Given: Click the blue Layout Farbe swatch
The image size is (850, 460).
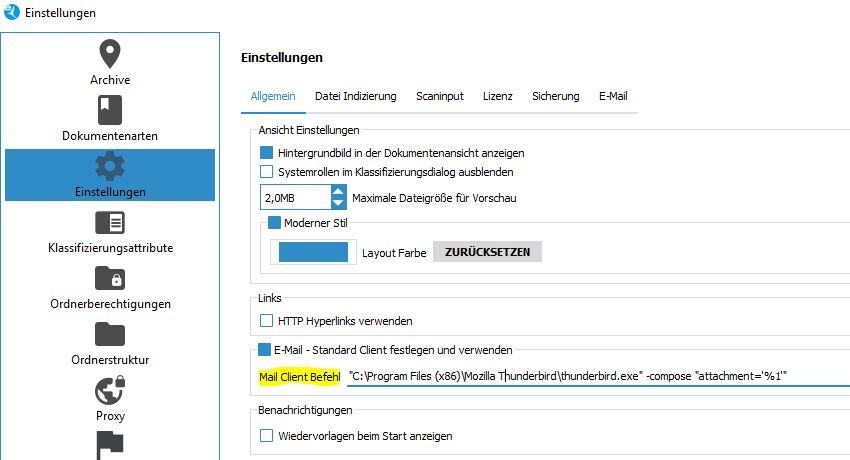Looking at the screenshot, I should [x=313, y=251].
